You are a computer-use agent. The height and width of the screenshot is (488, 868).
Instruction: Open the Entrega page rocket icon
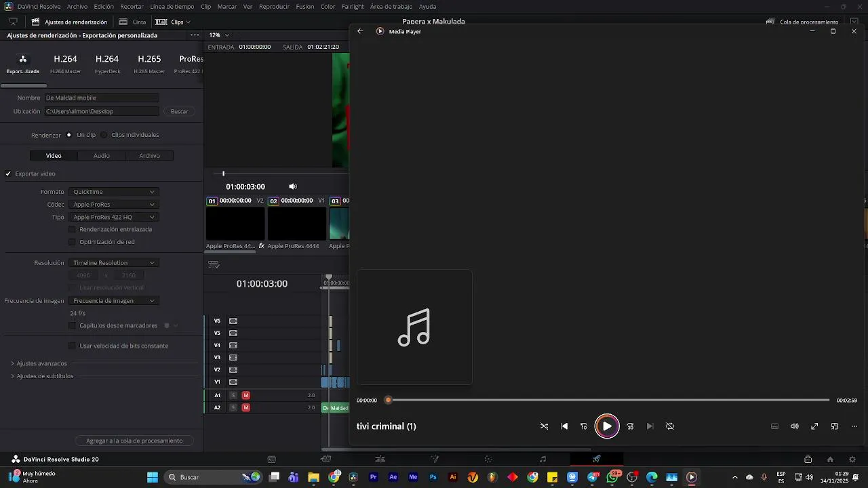click(x=597, y=459)
